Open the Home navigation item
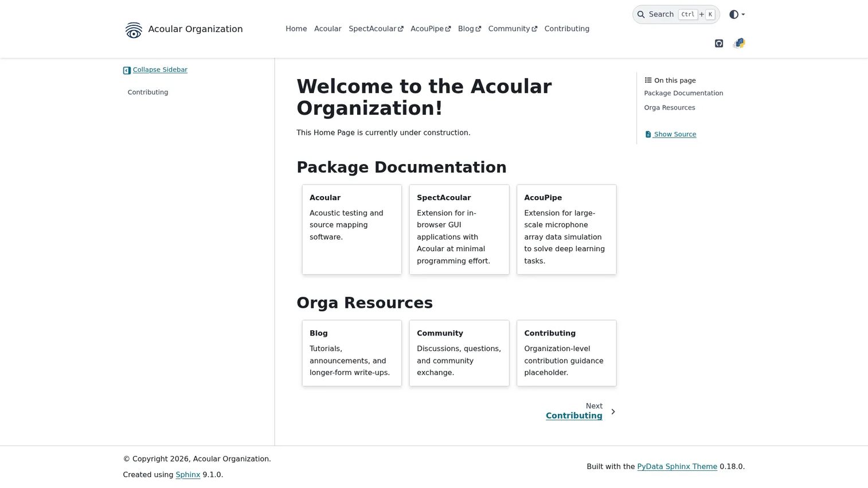Image resolution: width=868 pixels, height=488 pixels. point(296,29)
